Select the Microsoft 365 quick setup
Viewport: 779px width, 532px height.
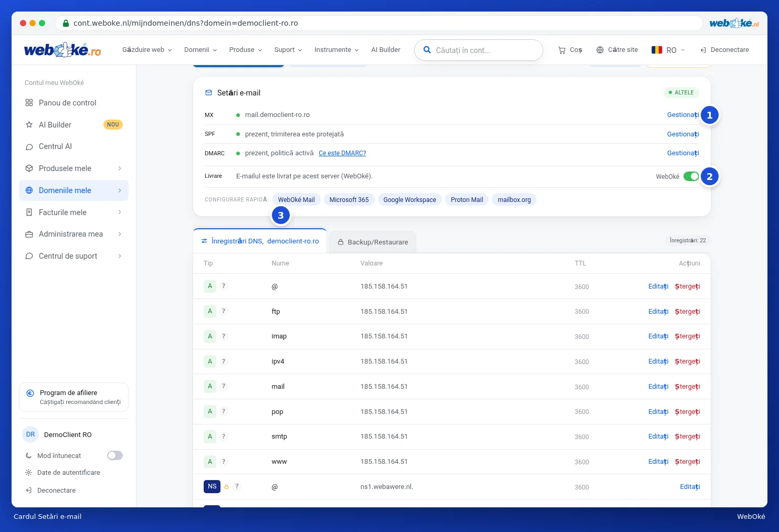pos(349,200)
